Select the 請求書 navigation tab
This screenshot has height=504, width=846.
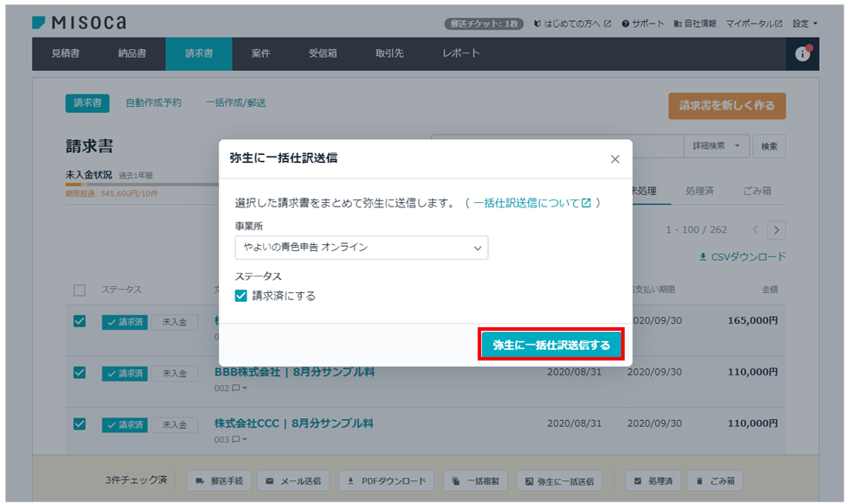click(199, 53)
